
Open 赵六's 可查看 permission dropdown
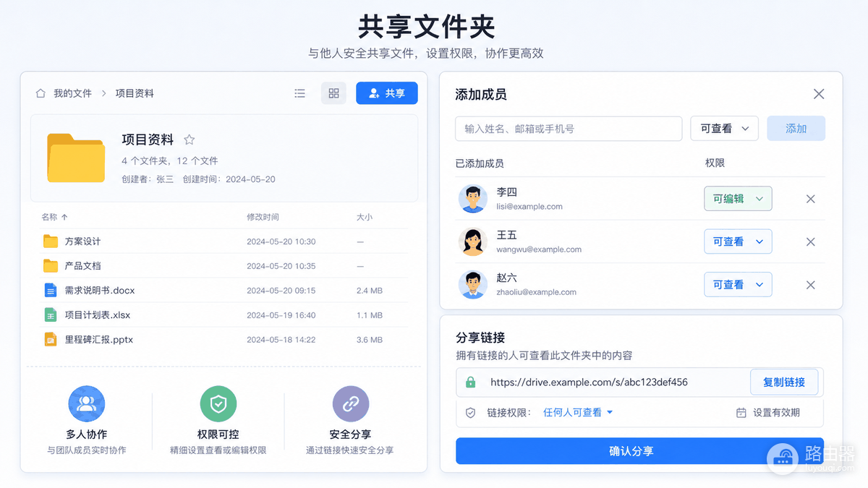[x=738, y=284]
